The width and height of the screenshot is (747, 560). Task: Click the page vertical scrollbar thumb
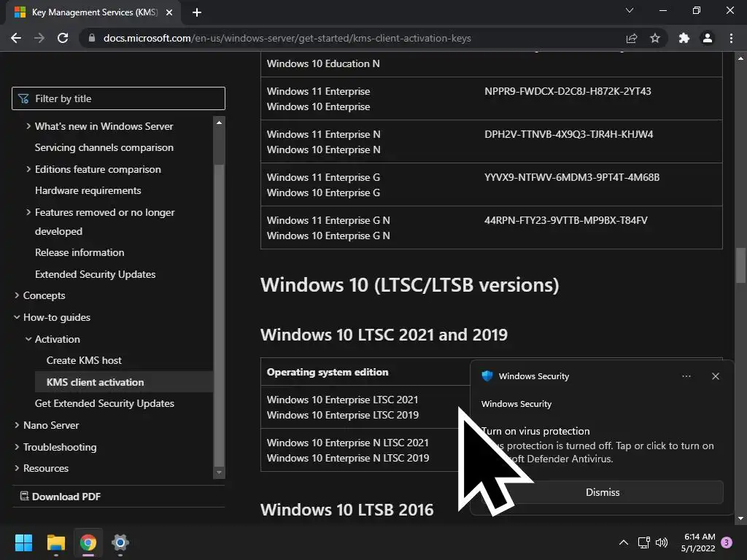741,265
